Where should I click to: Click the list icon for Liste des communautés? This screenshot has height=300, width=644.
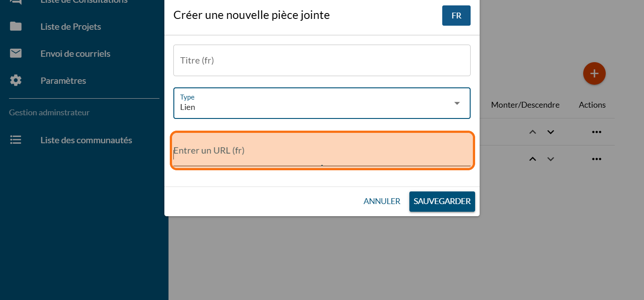(x=16, y=140)
